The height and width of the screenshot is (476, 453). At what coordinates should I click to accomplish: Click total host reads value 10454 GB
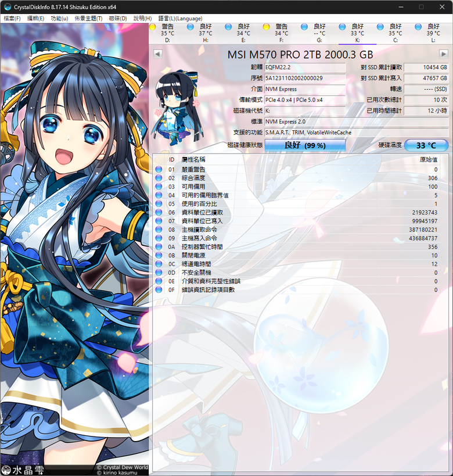(426, 67)
